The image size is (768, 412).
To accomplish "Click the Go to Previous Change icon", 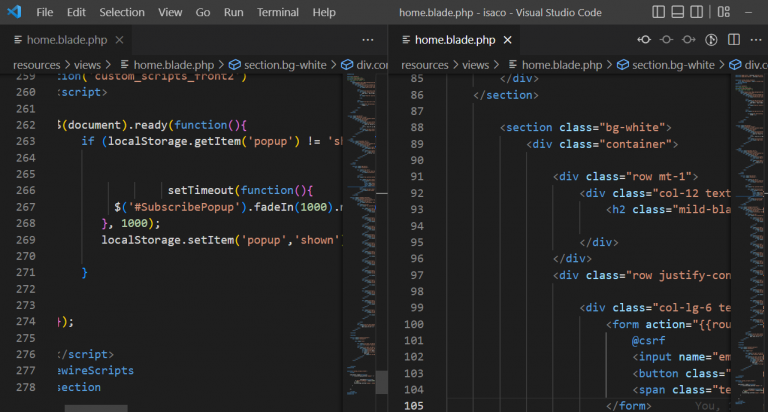I will point(645,40).
